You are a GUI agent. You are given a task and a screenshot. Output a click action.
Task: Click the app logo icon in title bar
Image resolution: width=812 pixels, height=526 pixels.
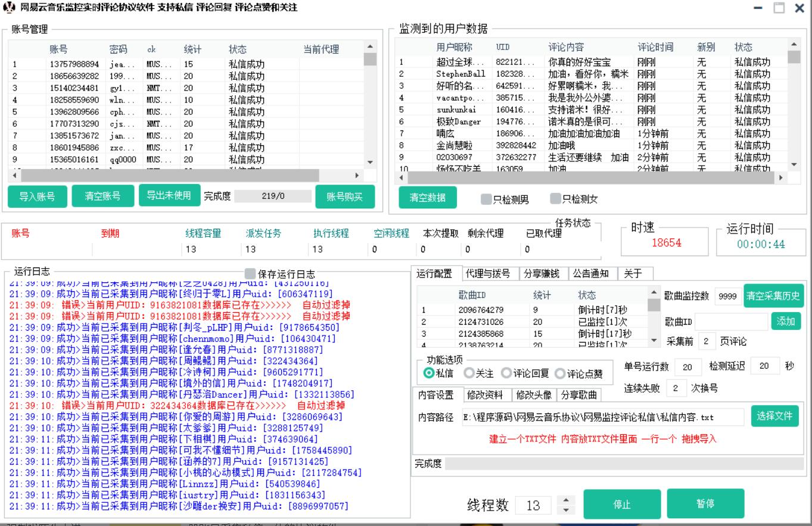9,8
